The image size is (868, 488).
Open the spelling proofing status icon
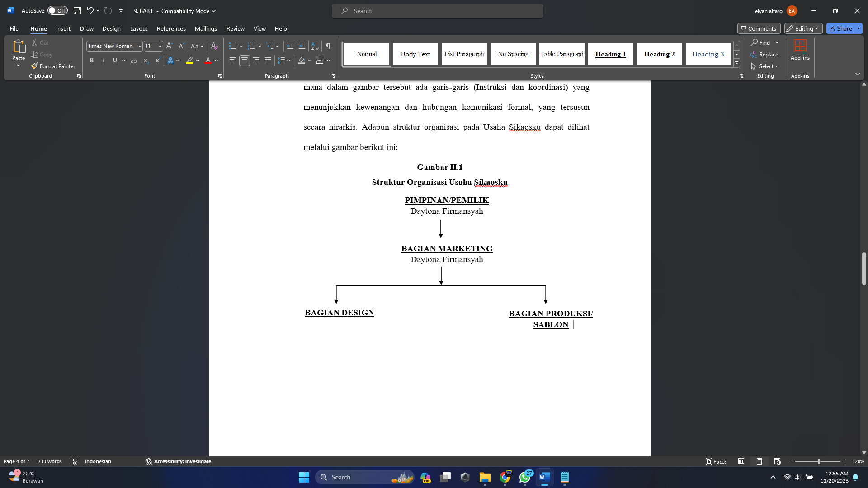tap(74, 461)
